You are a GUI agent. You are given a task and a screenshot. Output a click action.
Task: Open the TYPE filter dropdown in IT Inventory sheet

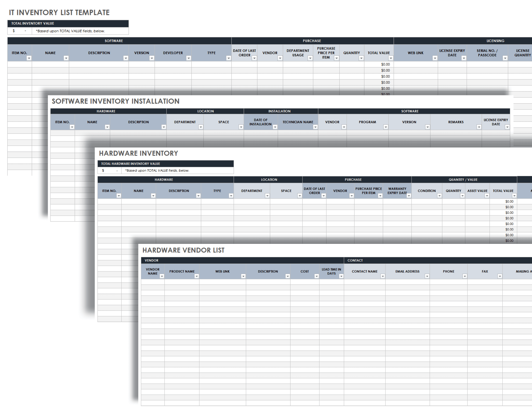228,58
